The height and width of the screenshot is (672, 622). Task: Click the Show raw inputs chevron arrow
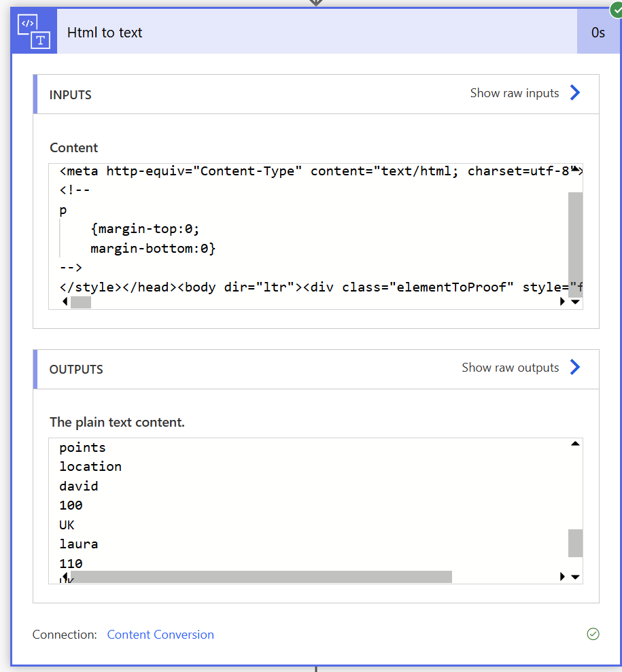(575, 92)
